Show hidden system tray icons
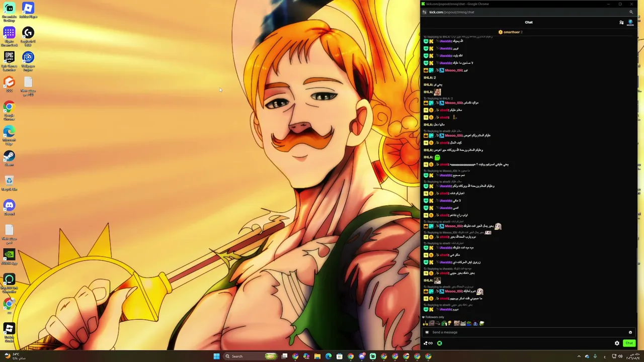 tap(579, 356)
